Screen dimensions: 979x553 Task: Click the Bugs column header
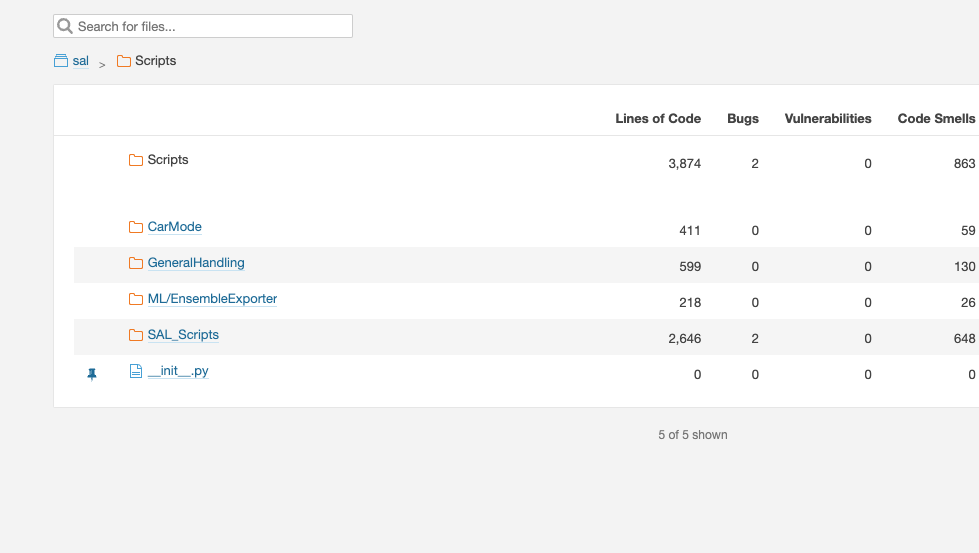(x=743, y=118)
